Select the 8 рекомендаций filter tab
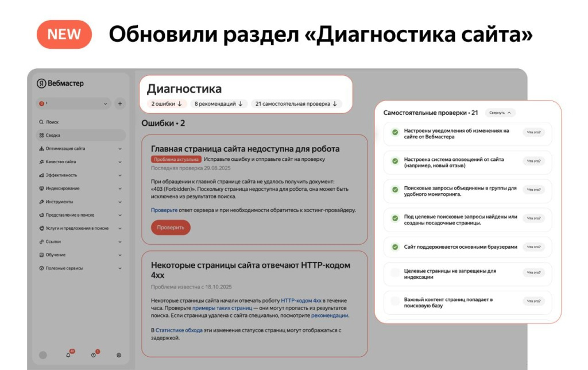The height and width of the screenshot is (370, 588). (220, 104)
